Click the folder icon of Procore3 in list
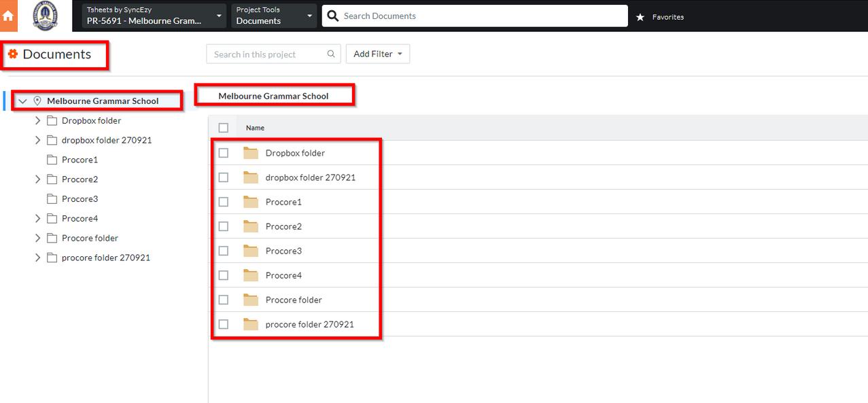This screenshot has width=868, height=403. [x=251, y=251]
